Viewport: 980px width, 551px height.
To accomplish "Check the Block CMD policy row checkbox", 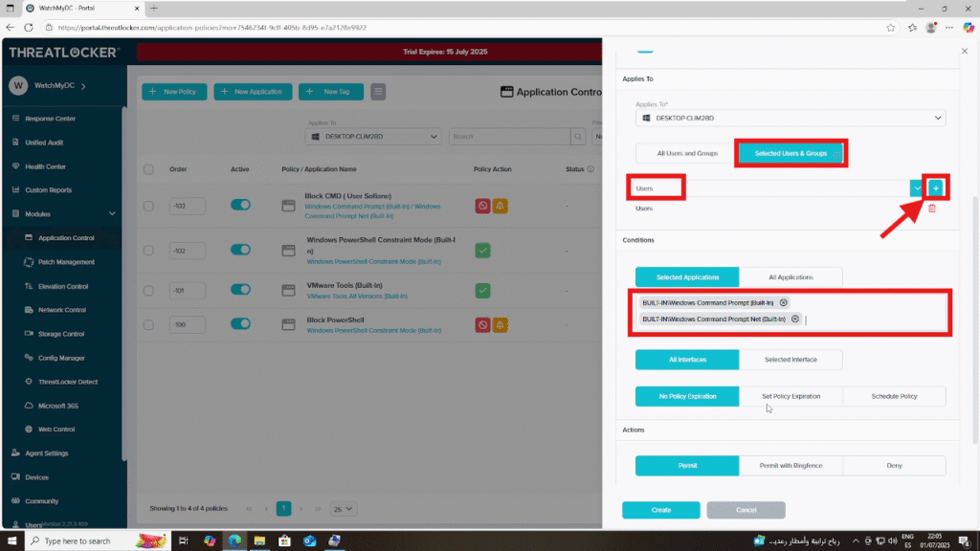I will coord(148,206).
